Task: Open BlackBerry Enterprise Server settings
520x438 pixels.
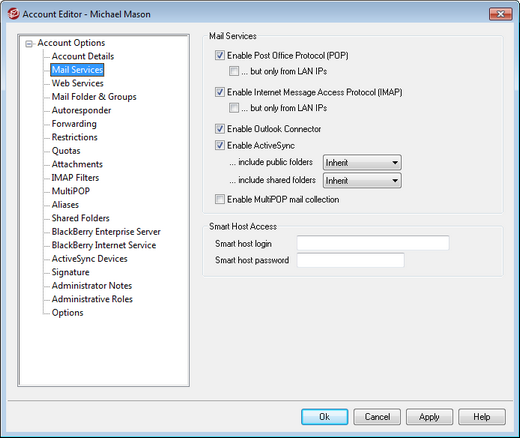Action: [x=106, y=232]
